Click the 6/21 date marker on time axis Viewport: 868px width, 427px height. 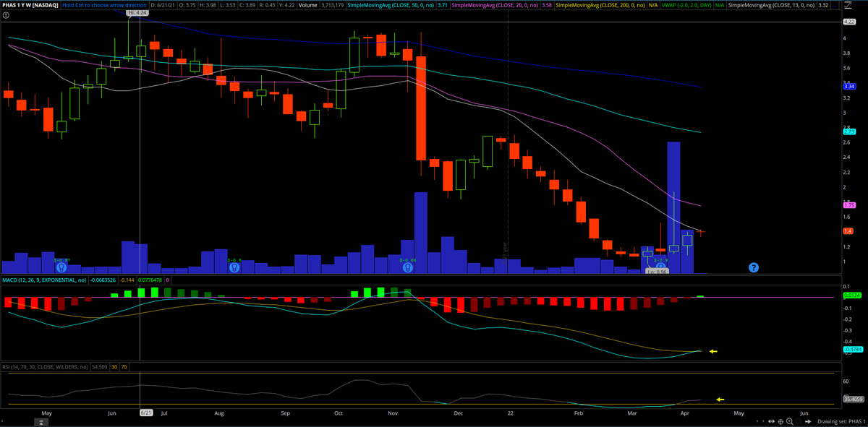pos(145,413)
